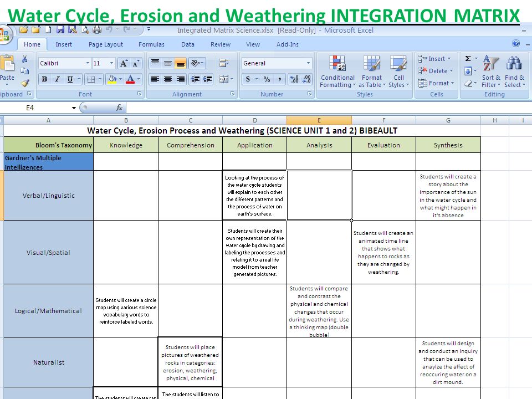Image resolution: width=532 pixels, height=399 pixels.
Task: Toggle Top Align vertical alignment
Action: coord(155,63)
